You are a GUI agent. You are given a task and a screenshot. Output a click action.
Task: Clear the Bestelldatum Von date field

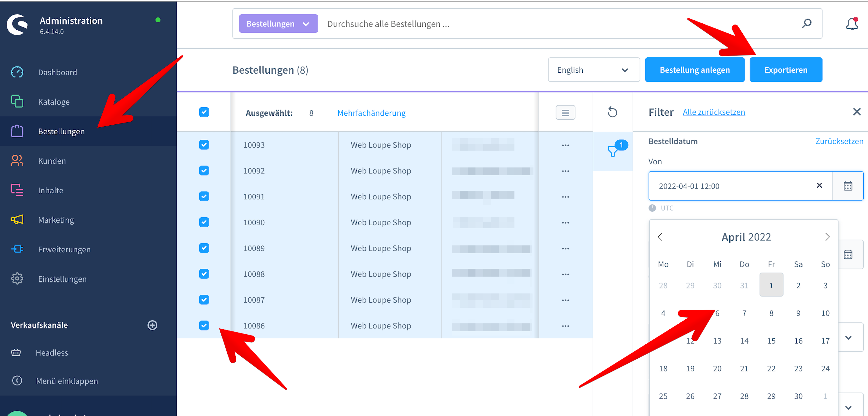tap(819, 186)
